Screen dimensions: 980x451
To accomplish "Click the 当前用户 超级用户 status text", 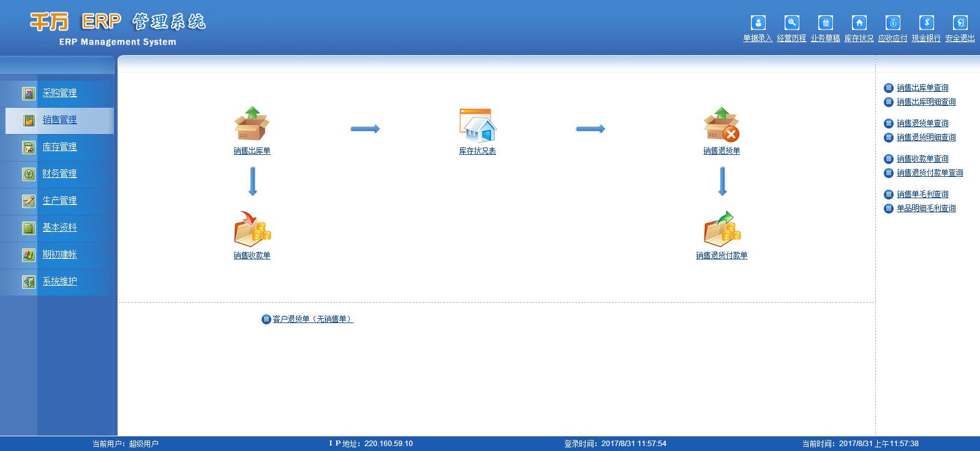I will click(126, 444).
